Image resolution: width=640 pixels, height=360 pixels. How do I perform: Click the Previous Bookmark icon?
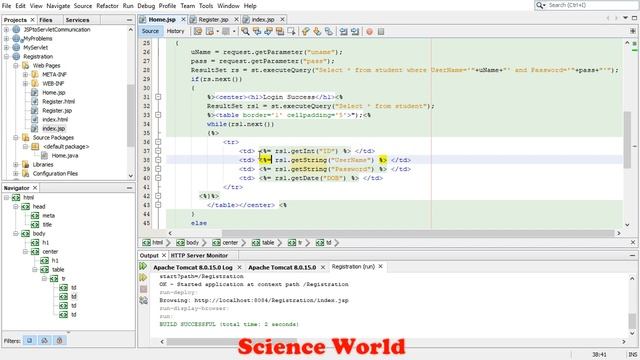click(305, 31)
